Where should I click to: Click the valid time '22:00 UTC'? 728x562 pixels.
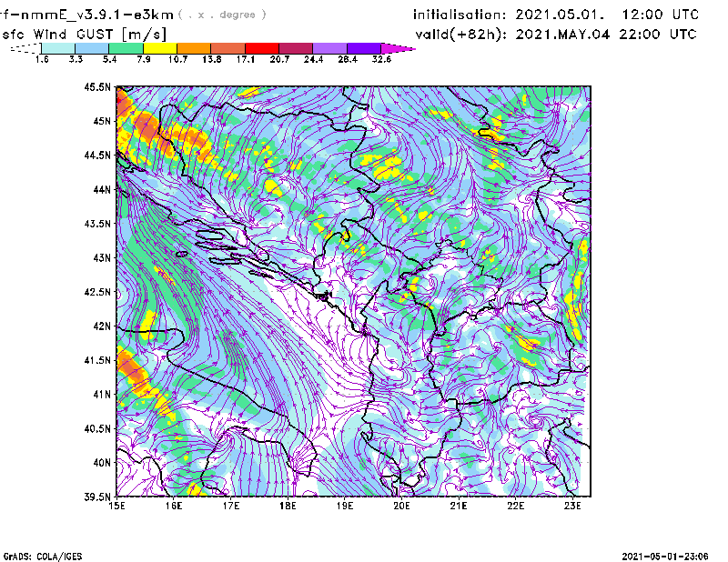pyautogui.click(x=658, y=34)
